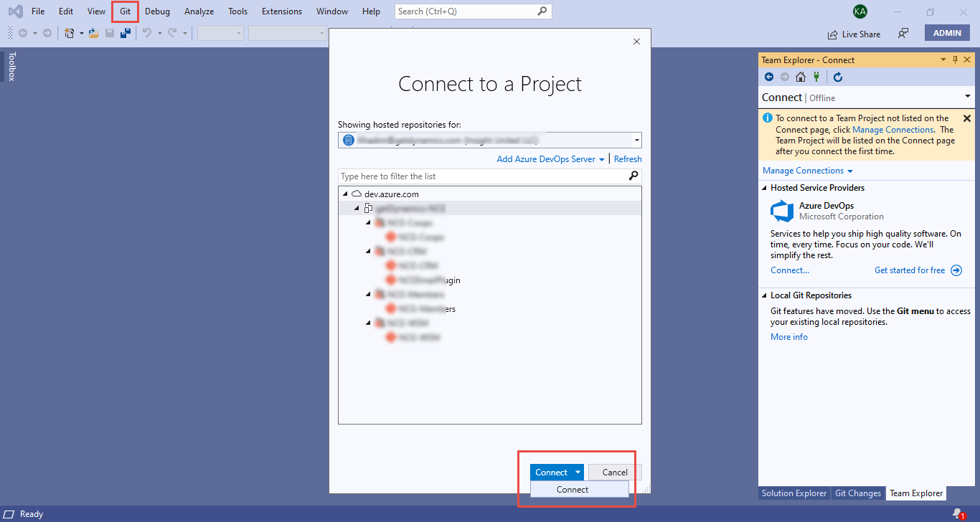Close the Connect to a Project dialog
Screen dimensions: 980x522
pos(636,42)
